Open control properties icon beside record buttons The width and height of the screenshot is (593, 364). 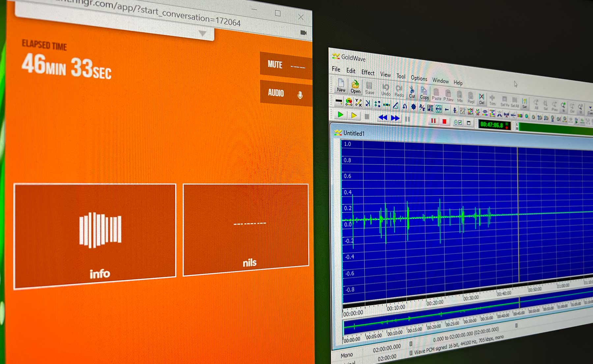pos(458,123)
